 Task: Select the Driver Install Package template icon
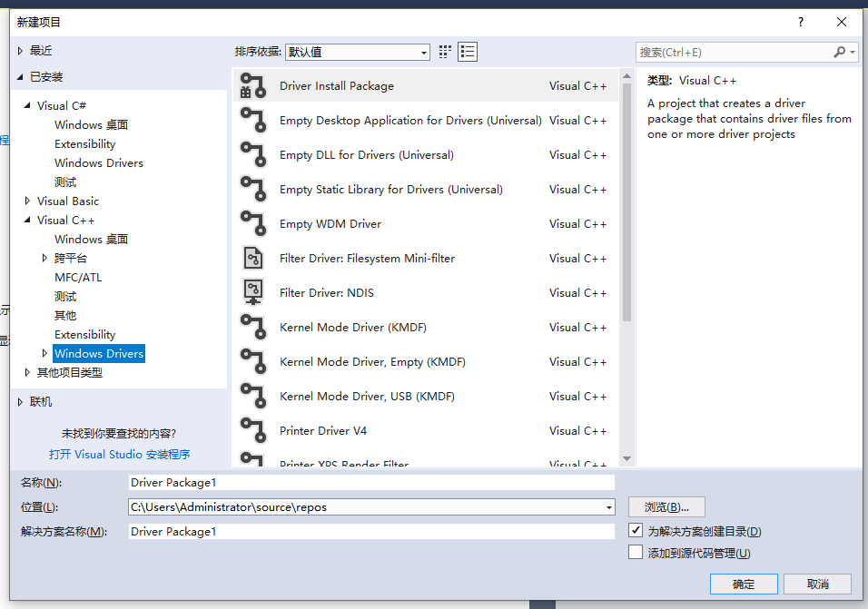tap(253, 85)
